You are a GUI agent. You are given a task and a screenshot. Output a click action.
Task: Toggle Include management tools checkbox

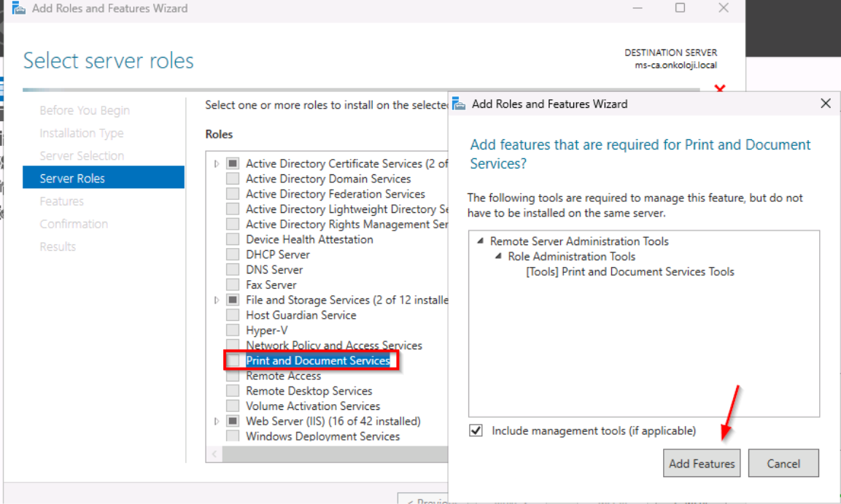tap(476, 430)
